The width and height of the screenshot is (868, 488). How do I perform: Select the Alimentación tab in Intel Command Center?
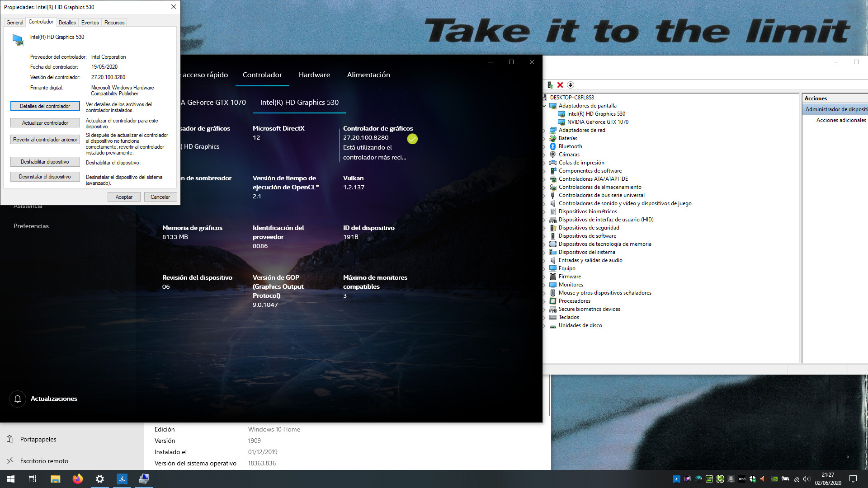[x=368, y=75]
